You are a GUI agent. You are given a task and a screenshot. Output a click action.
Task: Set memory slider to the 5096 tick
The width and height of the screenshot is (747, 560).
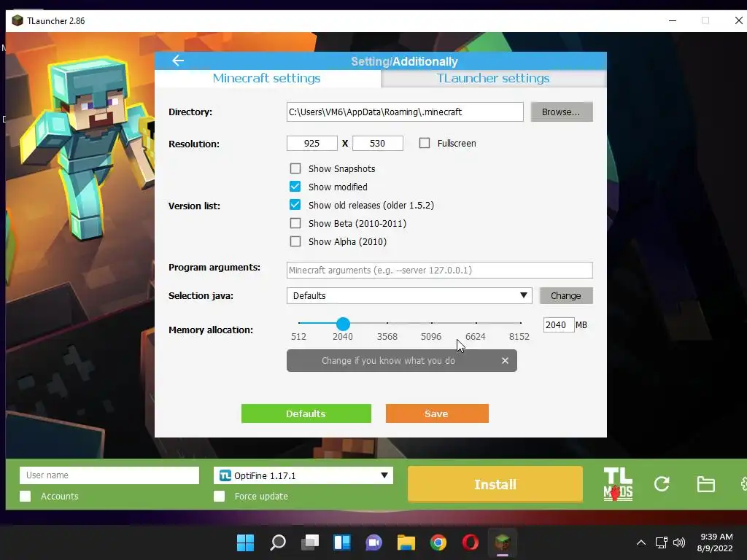click(x=432, y=323)
